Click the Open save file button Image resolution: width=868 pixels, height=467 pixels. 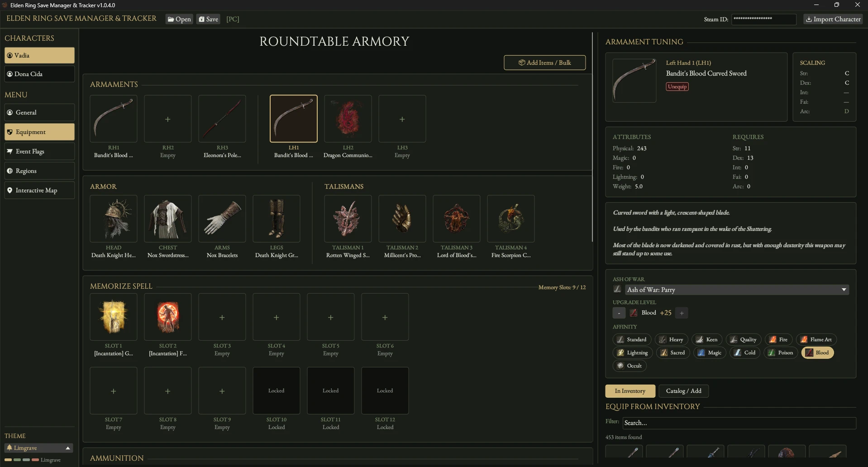point(179,19)
